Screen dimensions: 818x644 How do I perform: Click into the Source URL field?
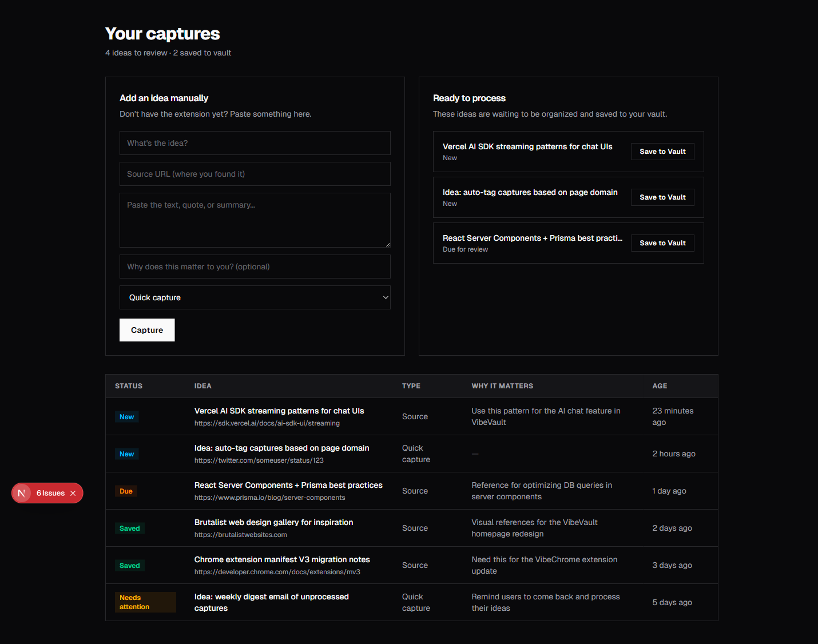pos(255,174)
